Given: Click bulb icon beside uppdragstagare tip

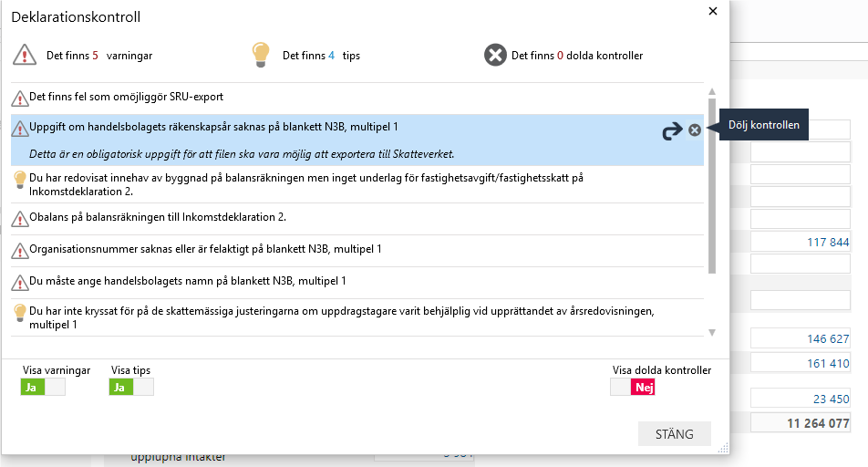Looking at the screenshot, I should pos(20,313).
